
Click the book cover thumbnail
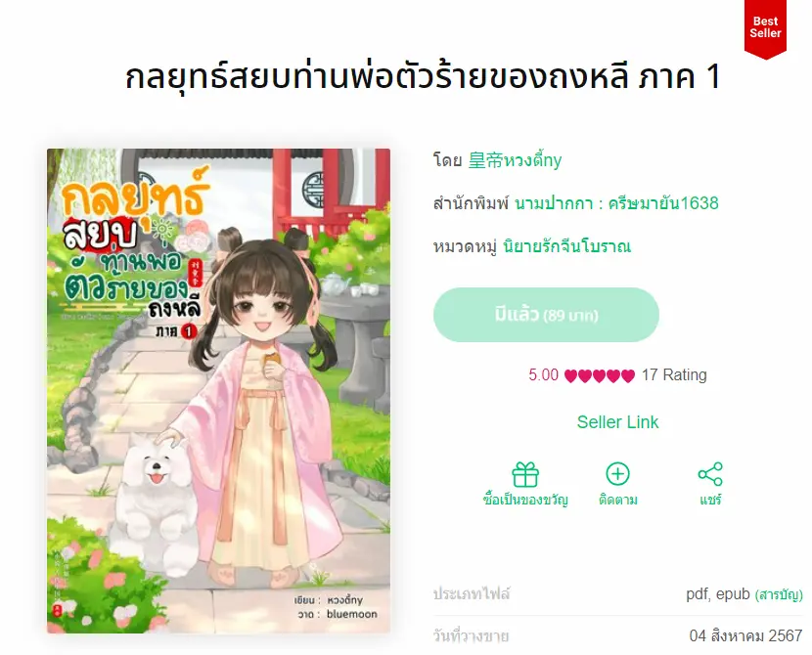[218, 391]
